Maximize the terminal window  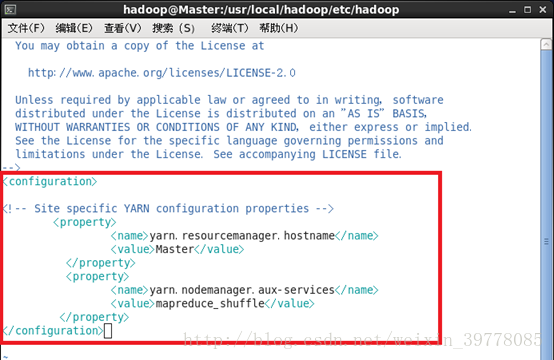[528, 10]
